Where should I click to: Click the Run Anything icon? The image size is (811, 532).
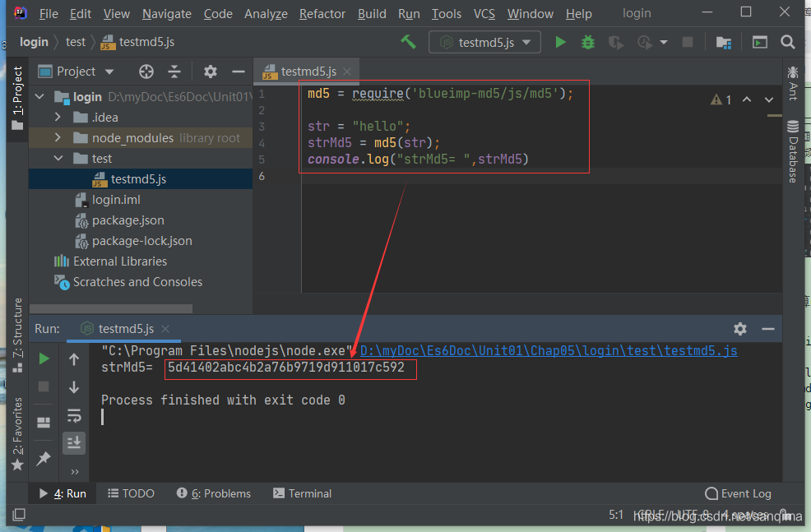pos(759,43)
